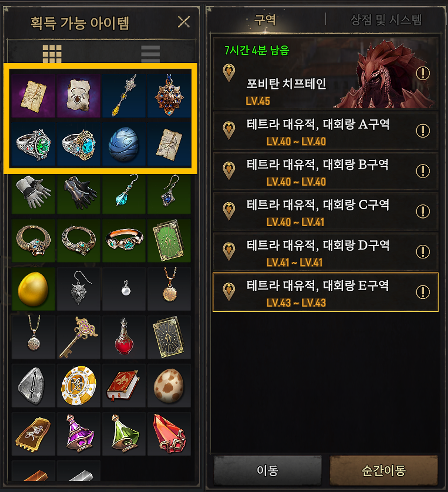Click the 순간이동 teleport button
This screenshot has height=492, width=448.
(x=384, y=470)
